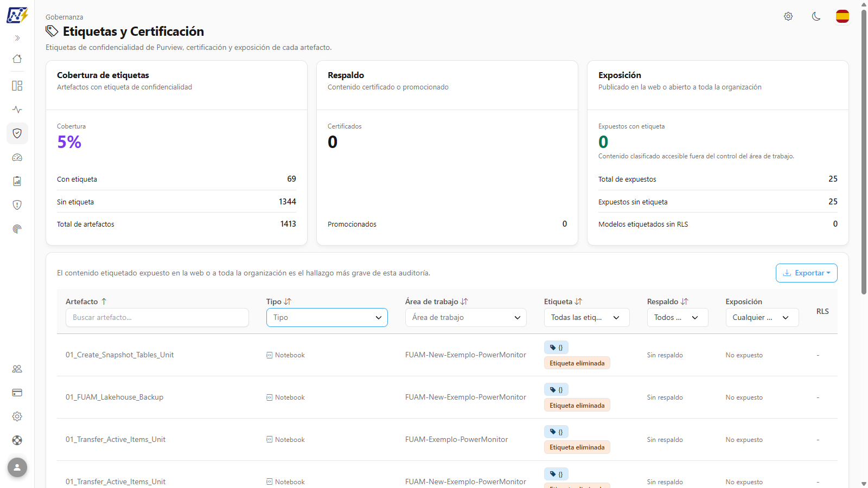Open the users icon in sidebar

click(x=17, y=369)
